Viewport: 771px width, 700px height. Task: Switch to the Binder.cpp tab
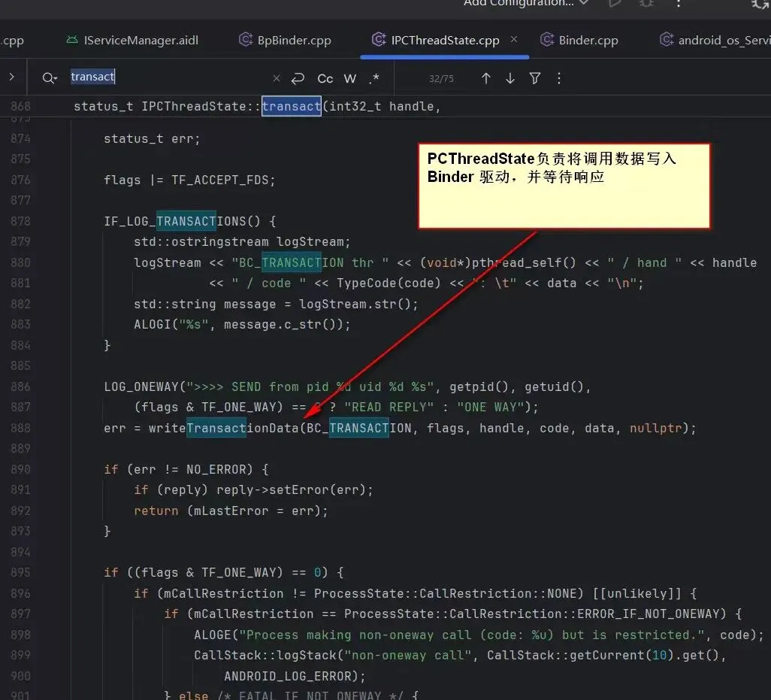click(x=579, y=41)
